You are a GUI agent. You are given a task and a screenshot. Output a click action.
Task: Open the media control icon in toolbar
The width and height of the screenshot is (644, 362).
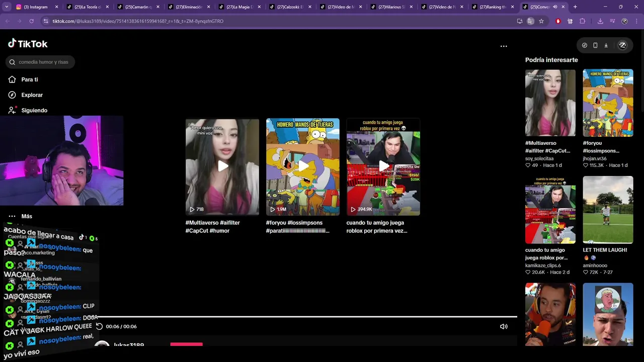pyautogui.click(x=612, y=21)
